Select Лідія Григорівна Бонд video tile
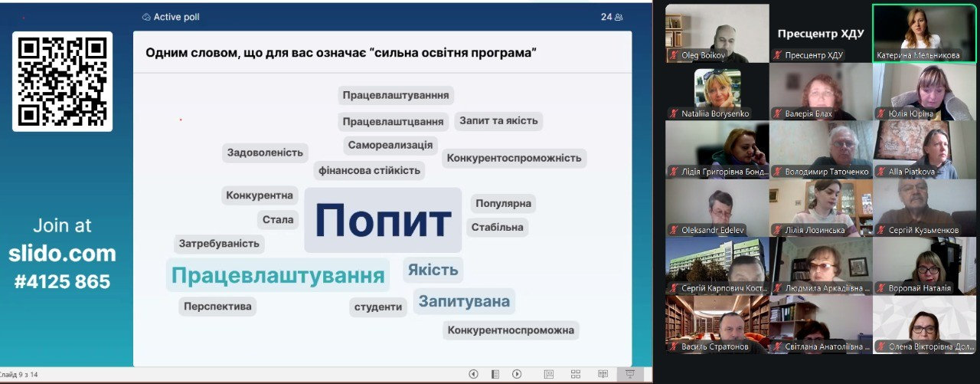The width and height of the screenshot is (980, 384). point(717,149)
